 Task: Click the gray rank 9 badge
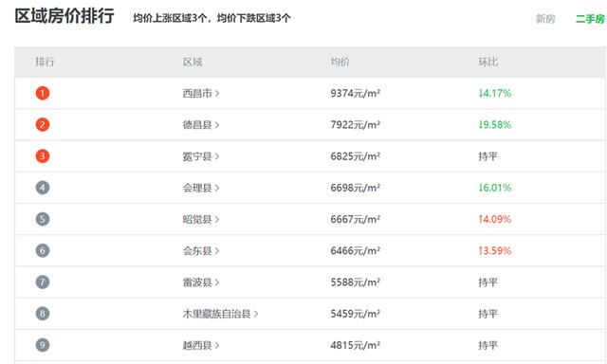coord(43,345)
